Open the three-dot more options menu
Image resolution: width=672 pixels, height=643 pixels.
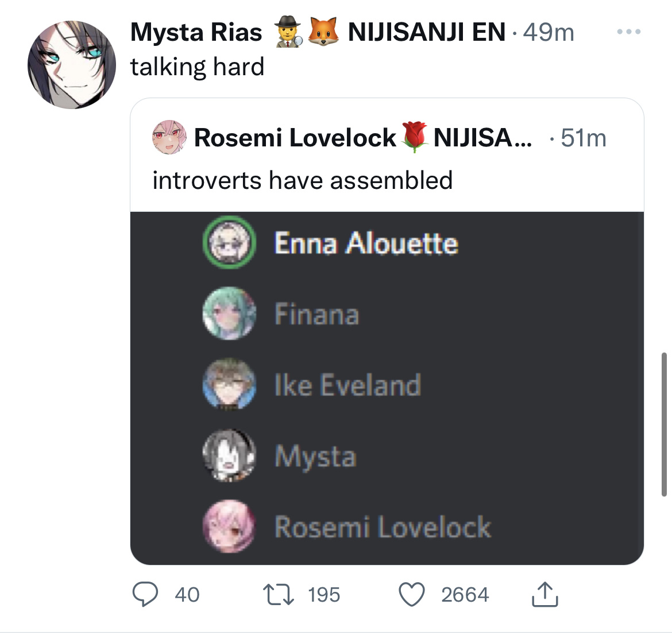(629, 31)
